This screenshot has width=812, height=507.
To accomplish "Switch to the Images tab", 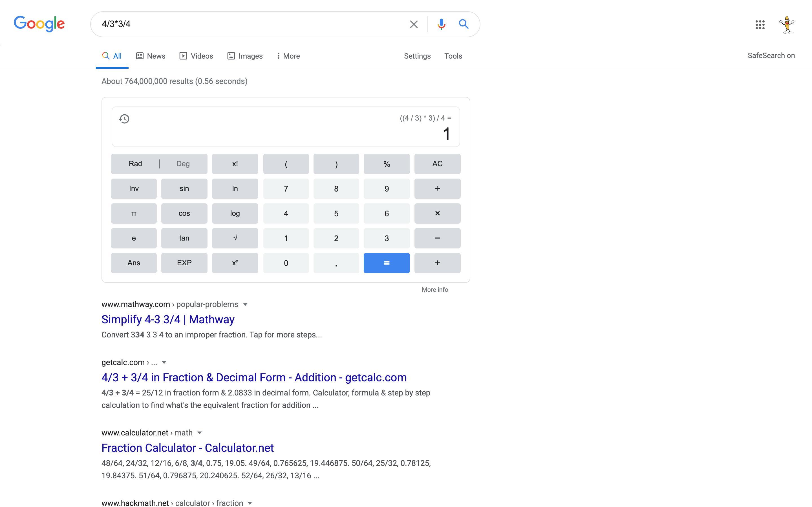I will pos(245,56).
